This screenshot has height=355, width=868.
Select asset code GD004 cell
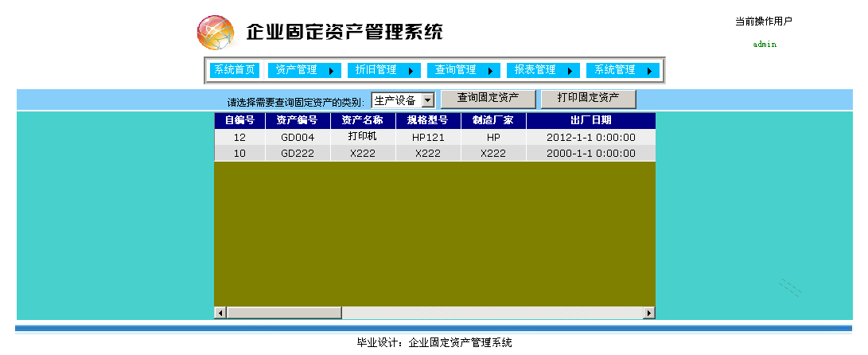tap(298, 138)
